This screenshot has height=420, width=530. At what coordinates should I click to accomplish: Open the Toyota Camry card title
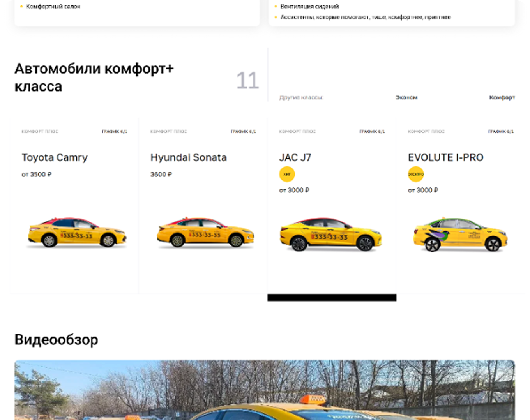click(55, 157)
